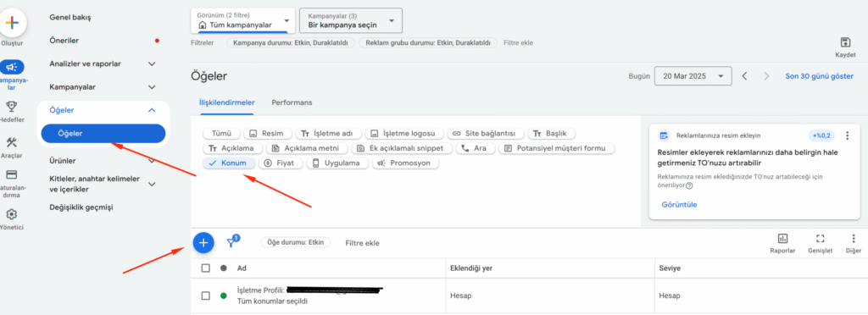Click the Kaydet save icon
This screenshot has width=868, height=315.
pyautogui.click(x=845, y=42)
